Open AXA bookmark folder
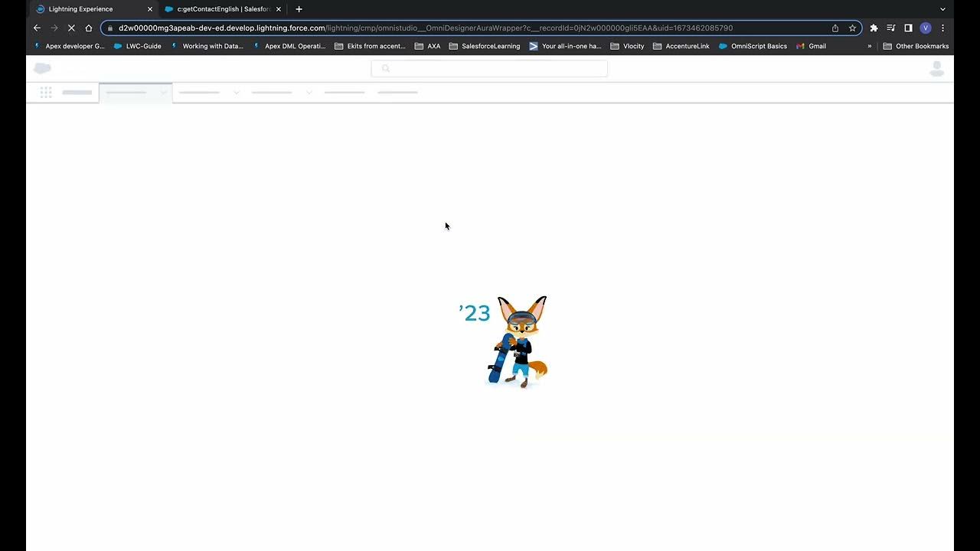The width and height of the screenshot is (980, 551). tap(427, 46)
